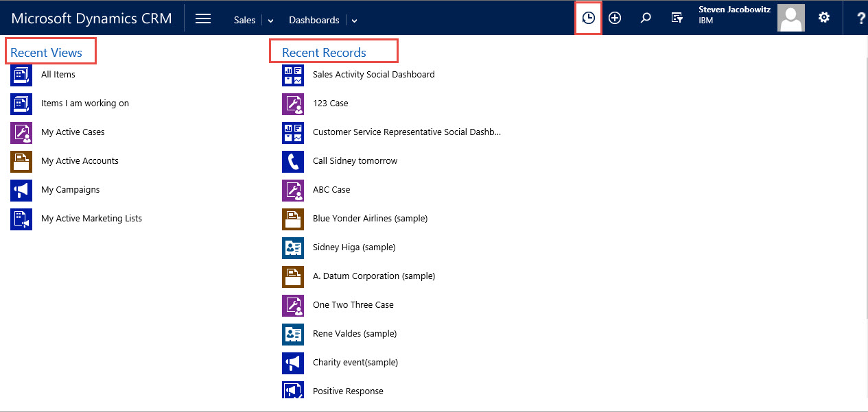Open the Advanced Find filter icon
This screenshot has width=868, height=412.
coord(677,19)
